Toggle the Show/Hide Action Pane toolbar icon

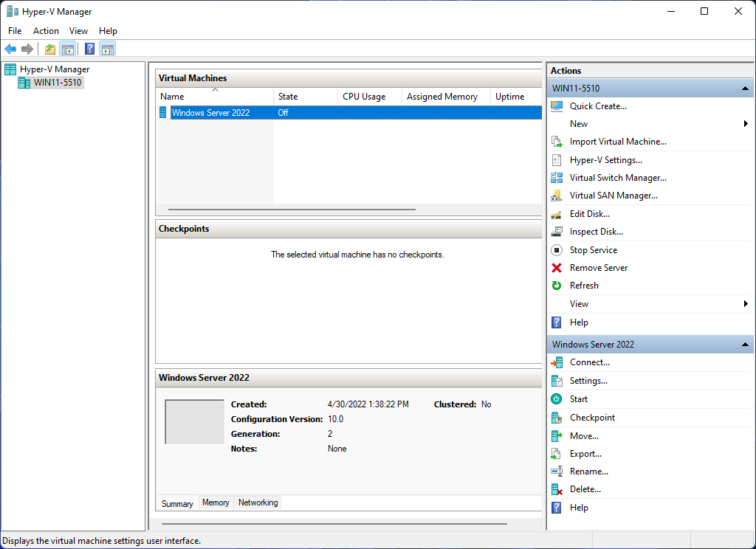108,49
